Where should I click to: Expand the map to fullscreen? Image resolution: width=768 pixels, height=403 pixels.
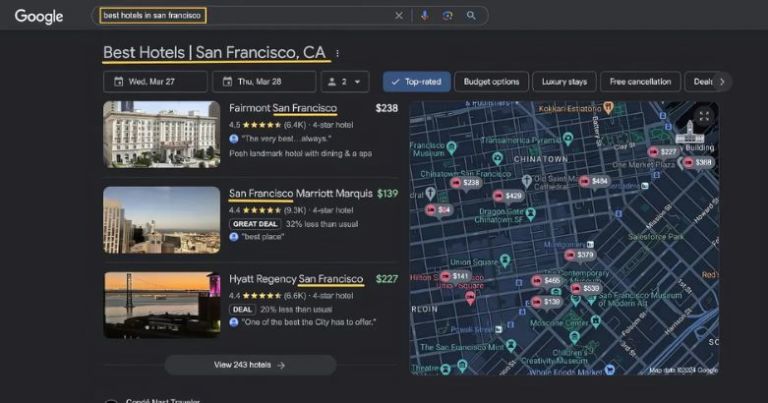point(704,116)
